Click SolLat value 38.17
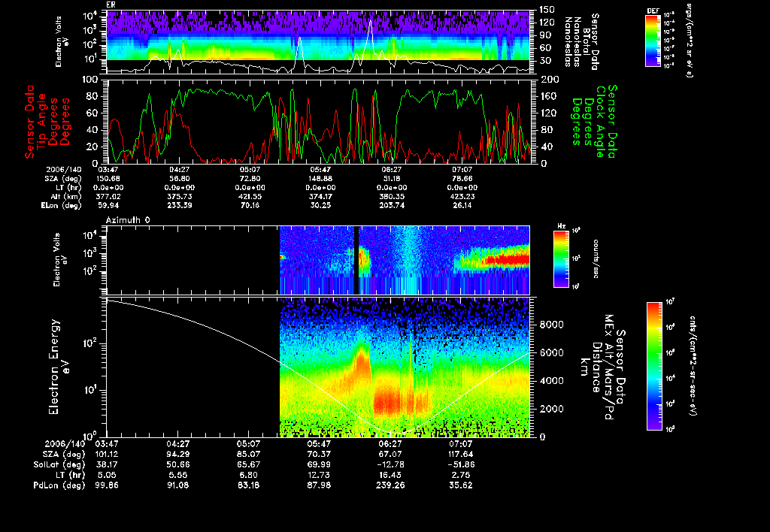 106,465
